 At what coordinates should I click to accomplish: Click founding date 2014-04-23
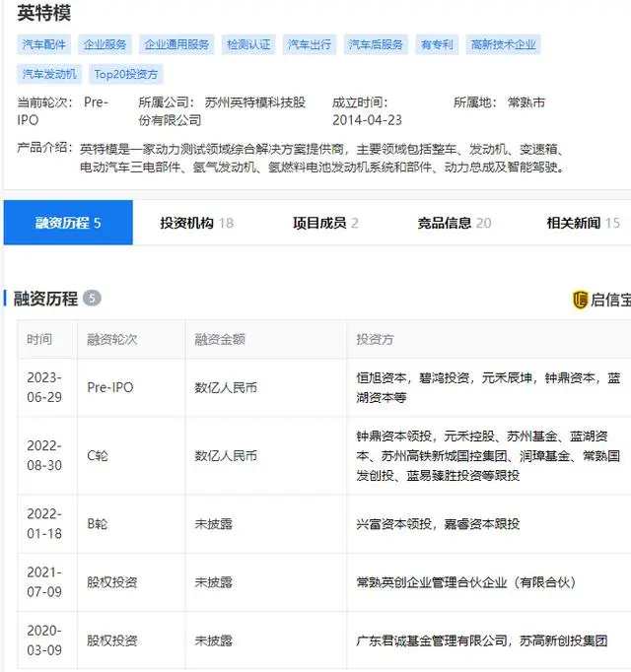point(367,120)
